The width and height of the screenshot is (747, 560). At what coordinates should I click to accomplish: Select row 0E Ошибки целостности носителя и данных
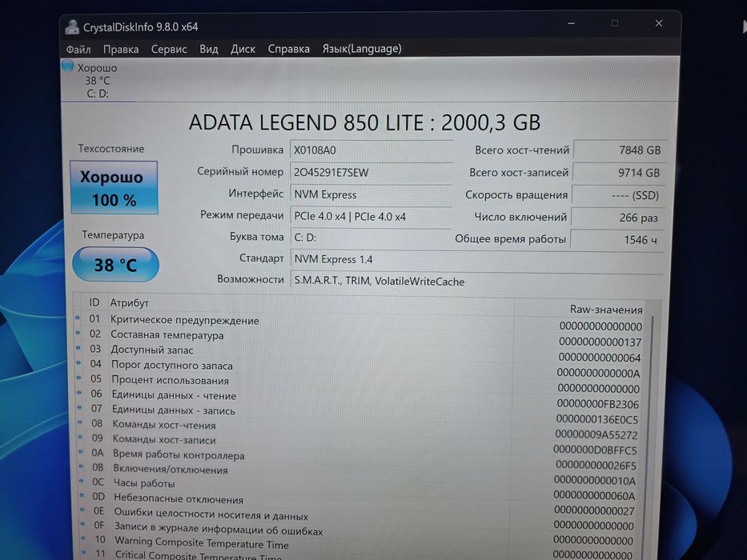359,519
